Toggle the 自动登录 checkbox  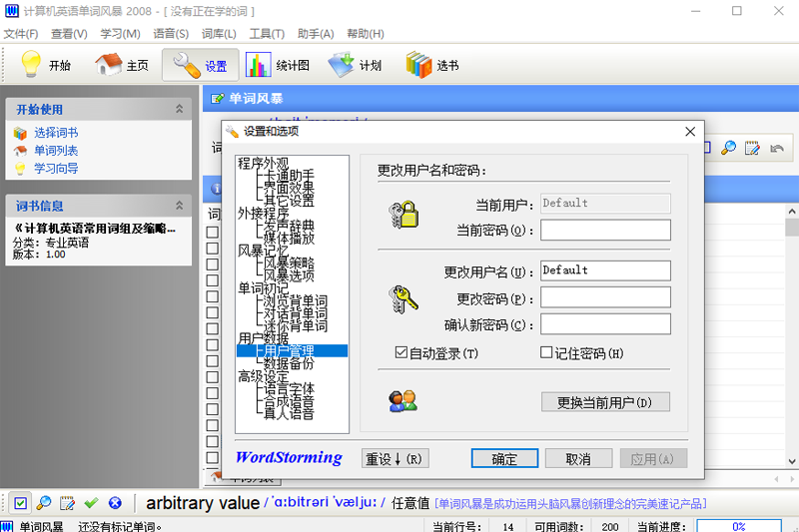(401, 352)
